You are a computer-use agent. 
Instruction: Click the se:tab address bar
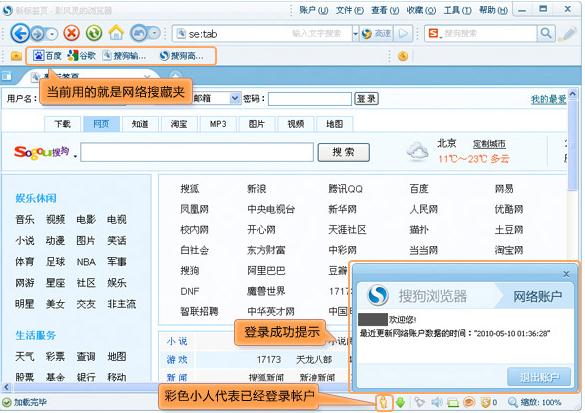click(261, 34)
